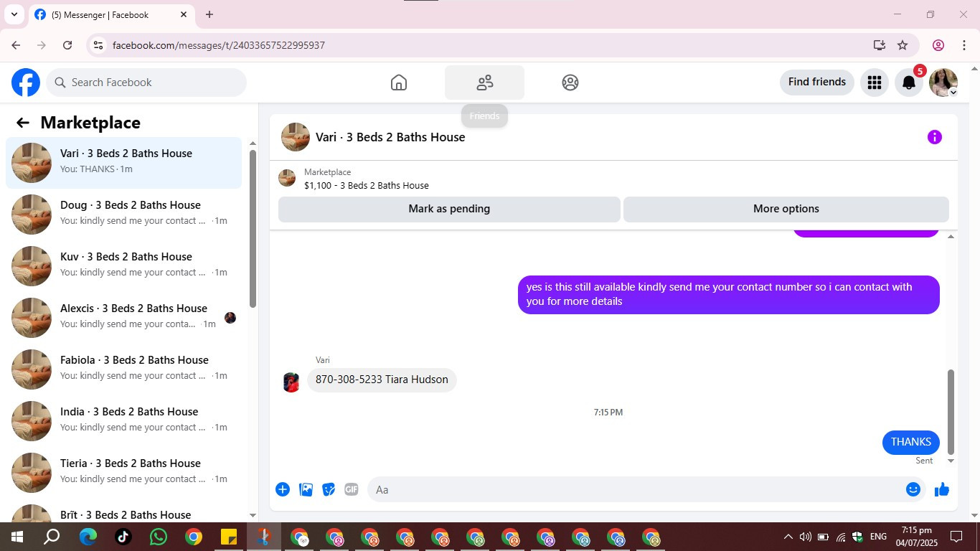Open the taskbar clock and calendar
The width and height of the screenshot is (980, 551).
tap(916, 537)
